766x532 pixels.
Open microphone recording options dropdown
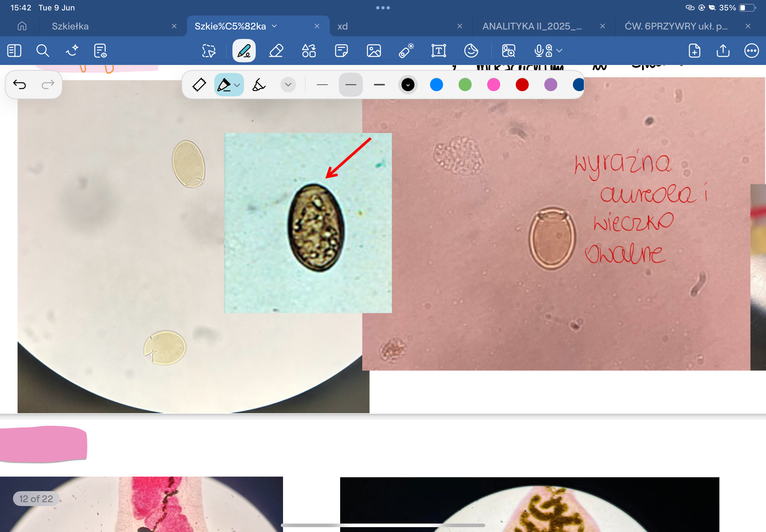[x=560, y=51]
